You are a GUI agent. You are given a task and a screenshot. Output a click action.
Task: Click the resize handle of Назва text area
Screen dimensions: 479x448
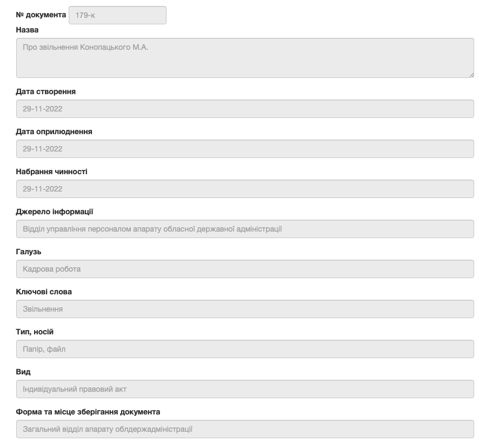point(471,75)
